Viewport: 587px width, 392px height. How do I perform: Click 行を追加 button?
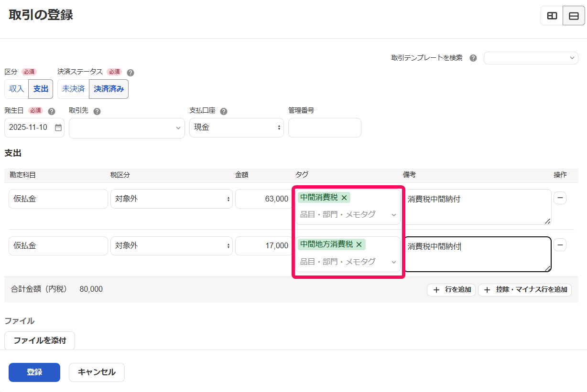(451, 290)
